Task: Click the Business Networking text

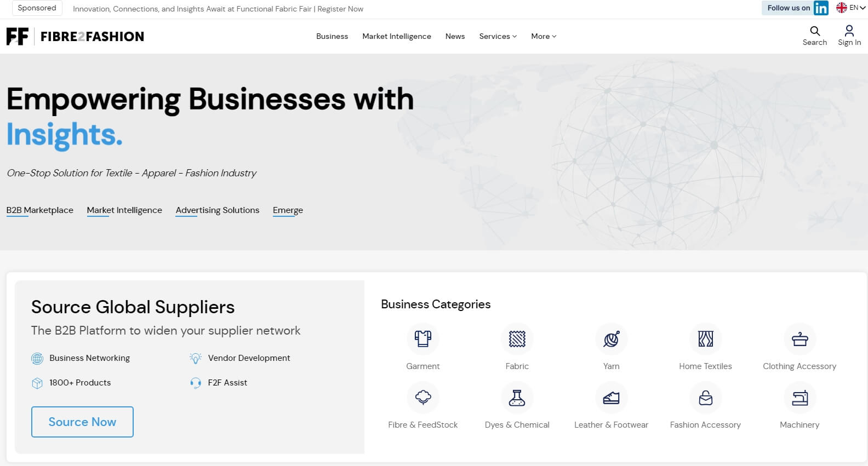Action: [89, 358]
